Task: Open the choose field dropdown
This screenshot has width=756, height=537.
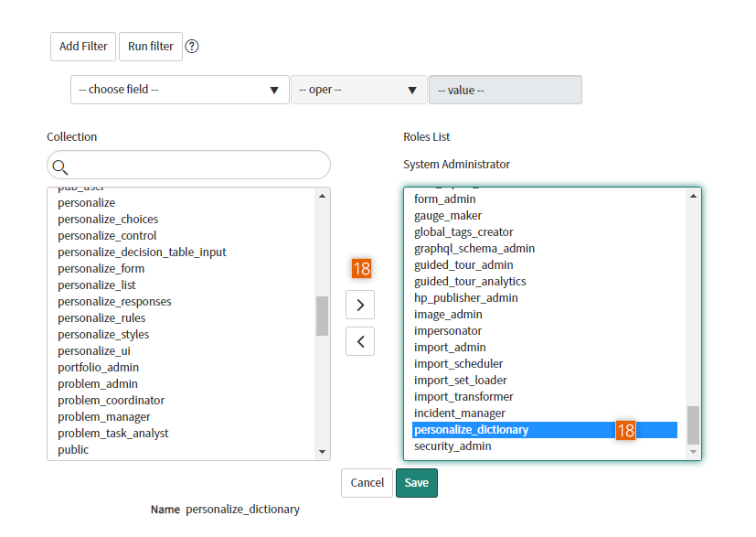Action: coord(180,90)
